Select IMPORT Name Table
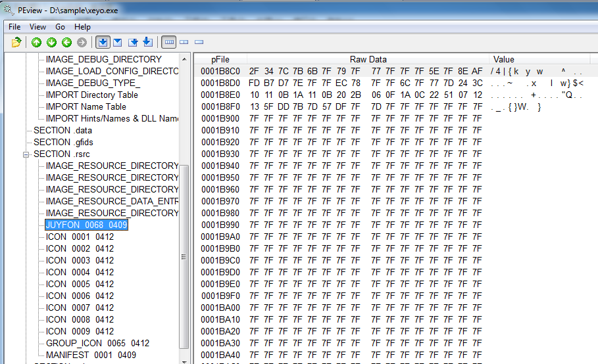The width and height of the screenshot is (598, 364). click(x=86, y=106)
